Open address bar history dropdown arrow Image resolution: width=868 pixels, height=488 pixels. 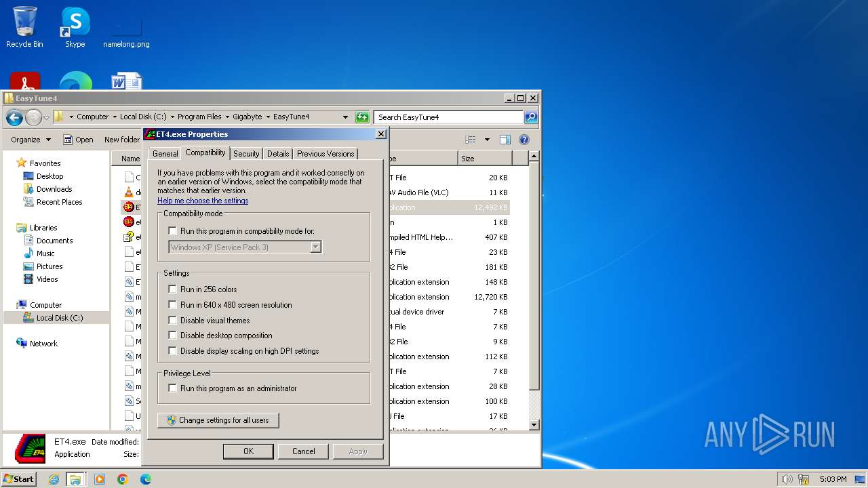click(345, 117)
